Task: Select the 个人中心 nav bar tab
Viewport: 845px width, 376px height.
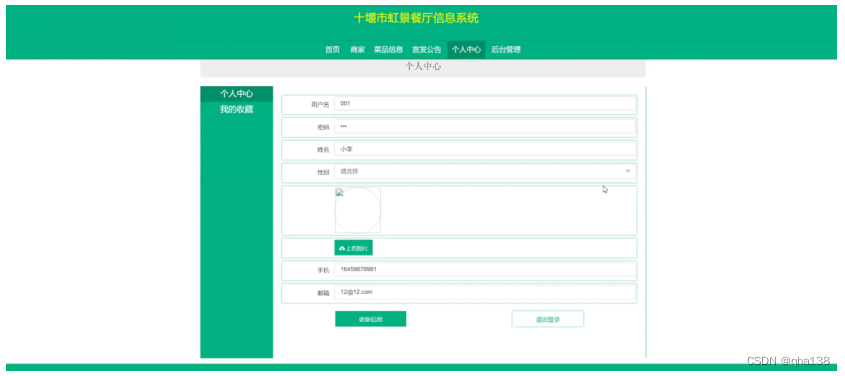Action: coord(466,50)
